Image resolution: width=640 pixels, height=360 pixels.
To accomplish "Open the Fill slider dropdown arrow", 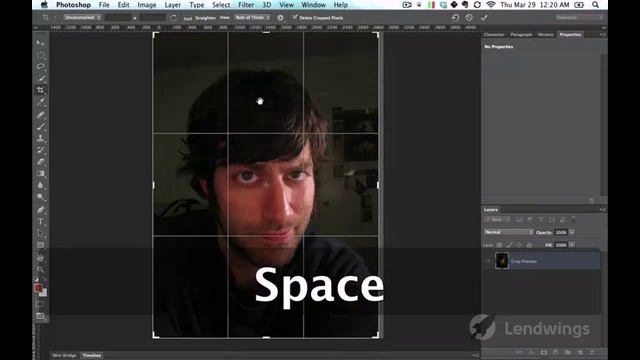I will tap(572, 245).
